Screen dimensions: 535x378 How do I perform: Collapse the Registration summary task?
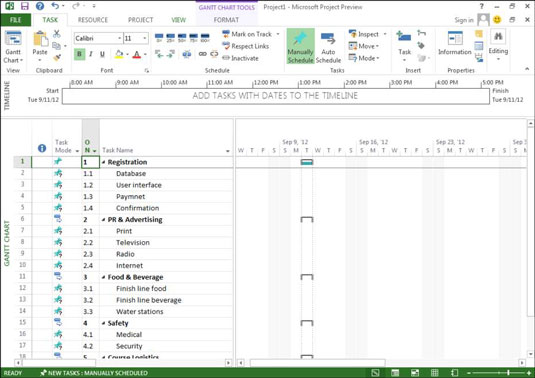click(103, 162)
